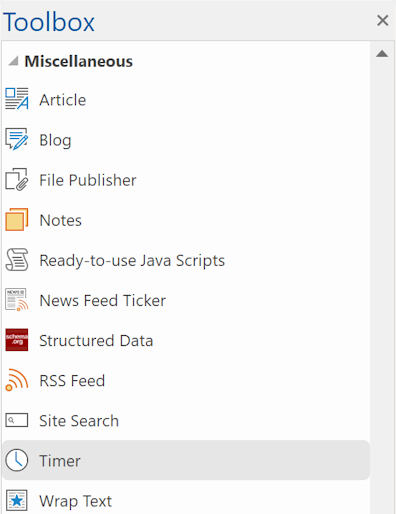Viewport: 396px width, 514px height.
Task: Click the orange RSS Feed icon
Action: [x=17, y=380]
